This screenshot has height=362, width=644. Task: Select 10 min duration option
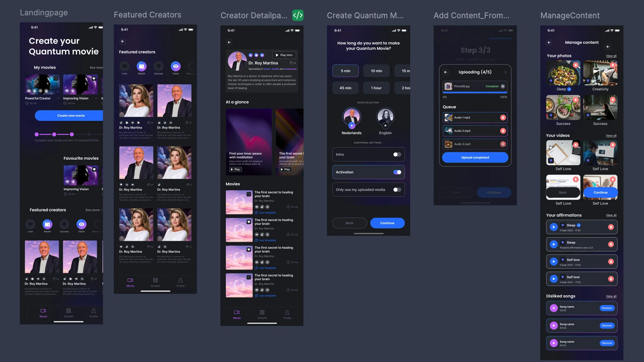[x=376, y=71]
